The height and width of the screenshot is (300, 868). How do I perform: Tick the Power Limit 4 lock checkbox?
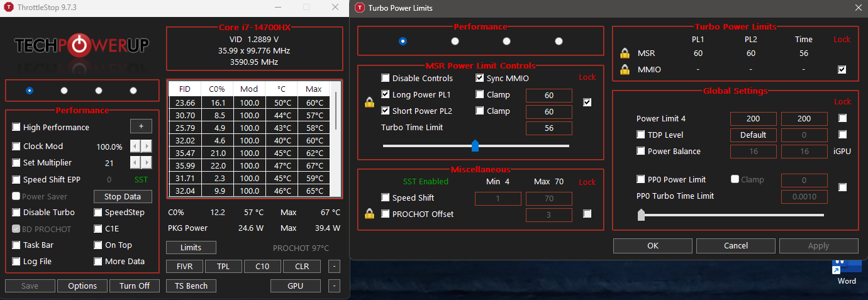pos(843,118)
